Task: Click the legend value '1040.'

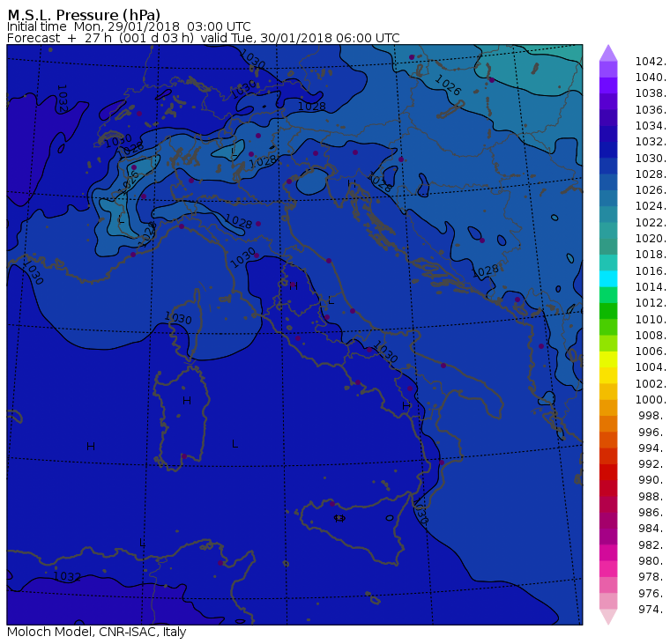Action: (x=651, y=78)
